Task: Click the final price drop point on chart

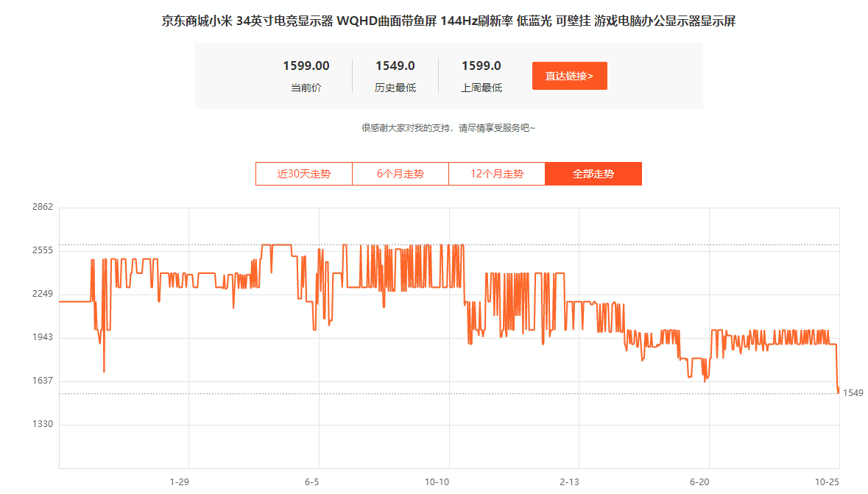Action: 838,392
